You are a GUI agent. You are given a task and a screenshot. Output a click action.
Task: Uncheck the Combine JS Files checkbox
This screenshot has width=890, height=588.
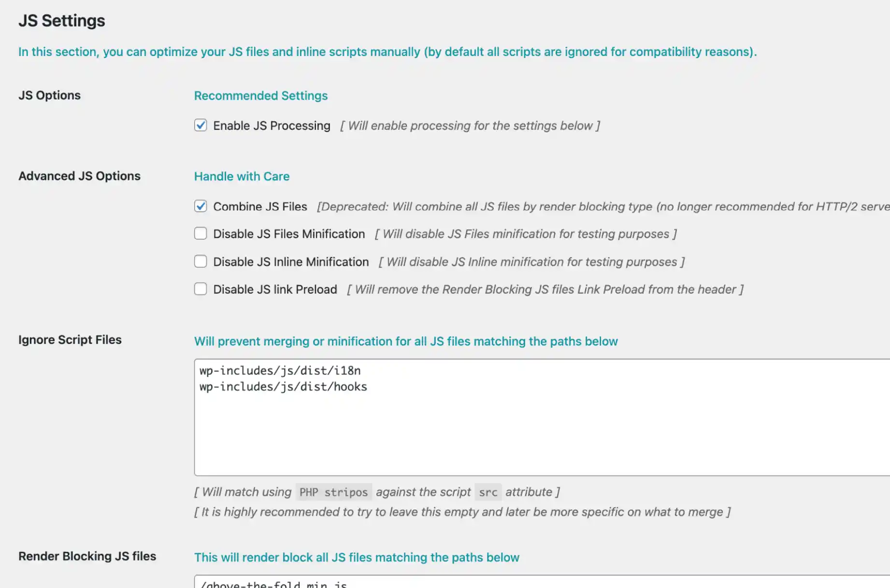click(201, 206)
